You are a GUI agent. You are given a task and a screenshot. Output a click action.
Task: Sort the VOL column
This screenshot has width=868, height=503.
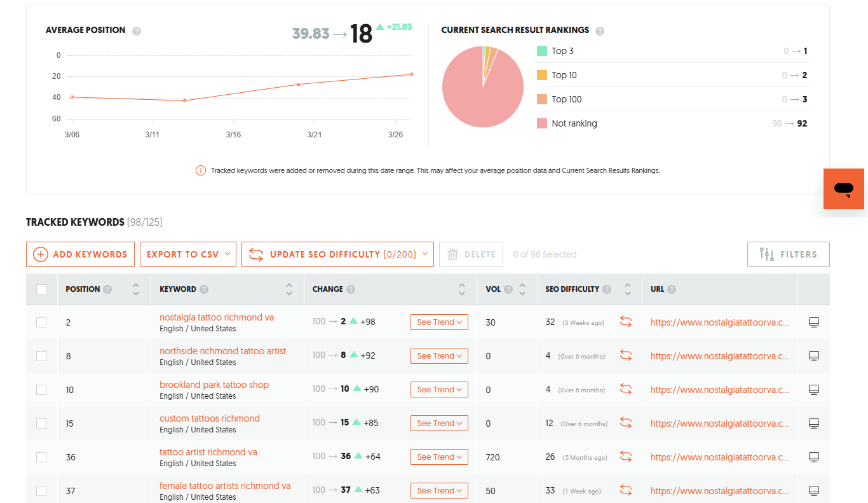pos(523,289)
